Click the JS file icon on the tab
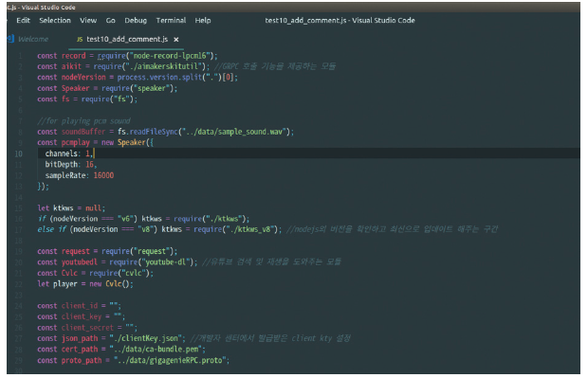The height and width of the screenshot is (378, 588). click(80, 40)
